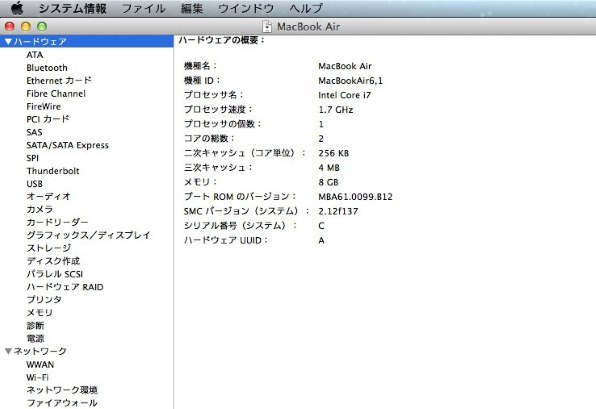This screenshot has height=409, width=596.
Task: Select ATA in the sidebar
Action: [35, 55]
